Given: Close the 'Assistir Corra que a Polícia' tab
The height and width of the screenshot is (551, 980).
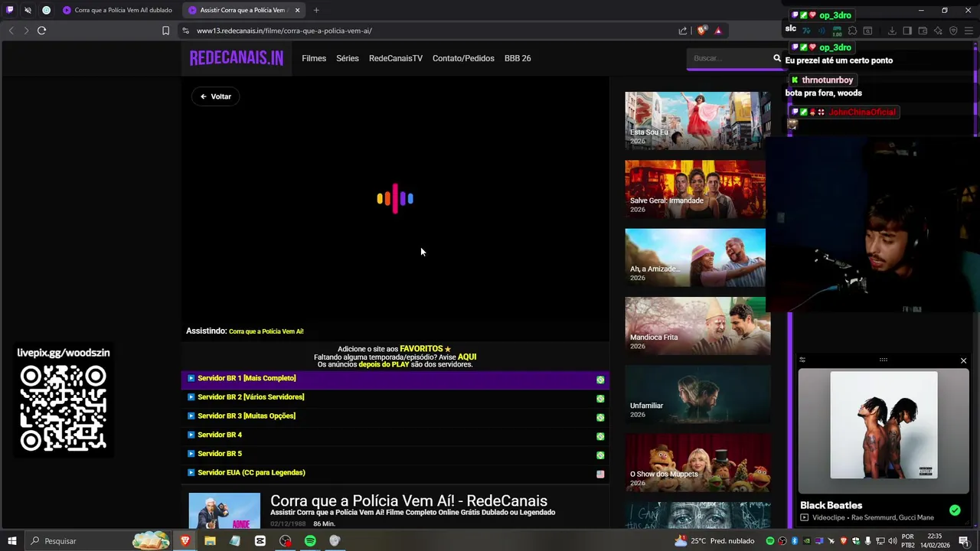Looking at the screenshot, I should click(x=297, y=10).
